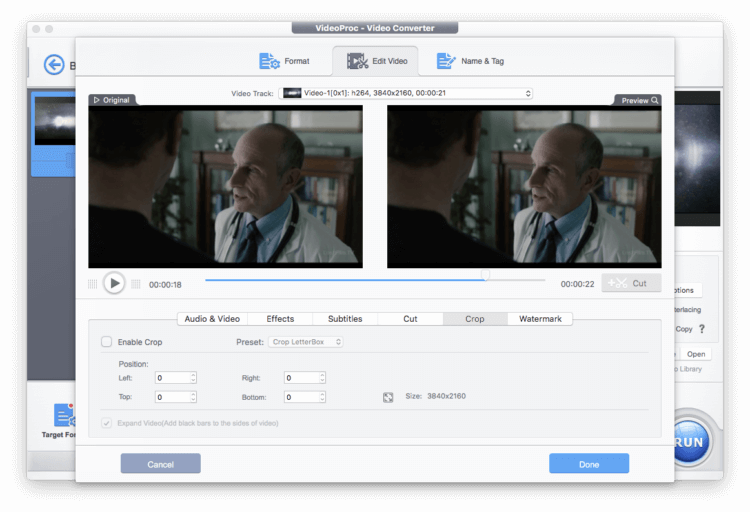Click the Open button in main window
The height and width of the screenshot is (512, 750).
point(696,354)
